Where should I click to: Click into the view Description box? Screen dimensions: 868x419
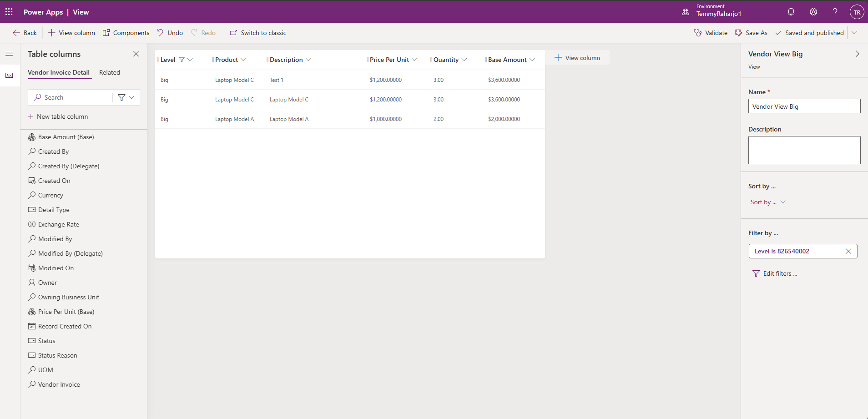(804, 150)
